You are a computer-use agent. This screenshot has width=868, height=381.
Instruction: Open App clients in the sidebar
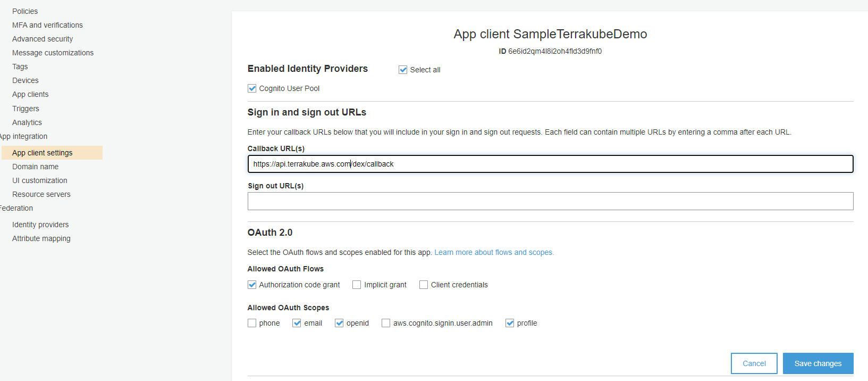tap(30, 94)
